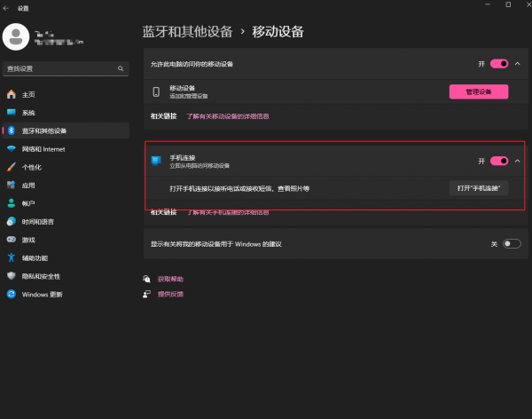Click the Bluetooth icon in sidebar
Image resolution: width=532 pixels, height=419 pixels.
tap(12, 130)
